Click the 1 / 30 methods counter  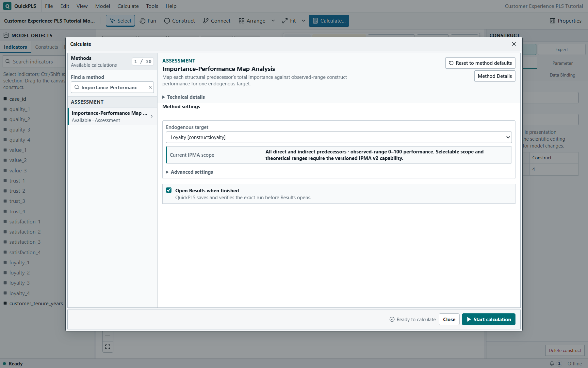tap(143, 61)
